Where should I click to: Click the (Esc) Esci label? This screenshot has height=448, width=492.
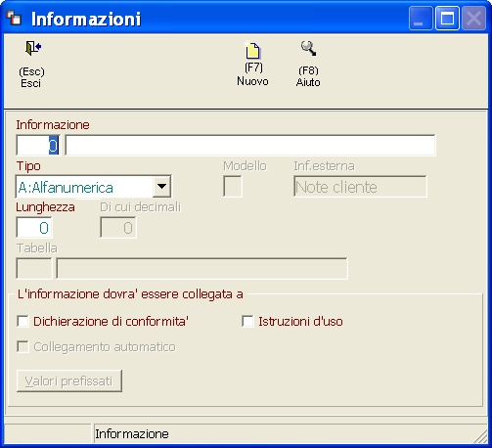coord(31,77)
